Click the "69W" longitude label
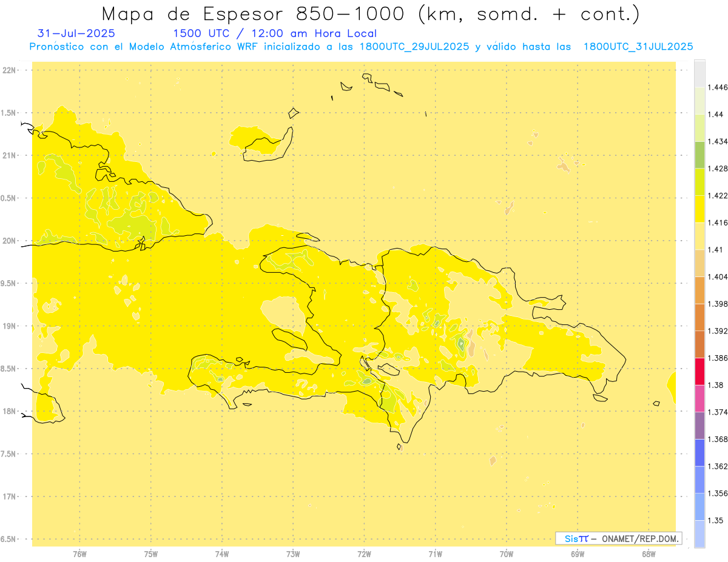 (578, 554)
